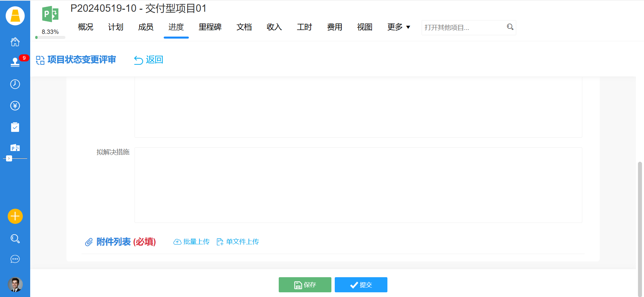Image resolution: width=644 pixels, height=297 pixels.
Task: Click the home icon in sidebar
Action: point(15,42)
